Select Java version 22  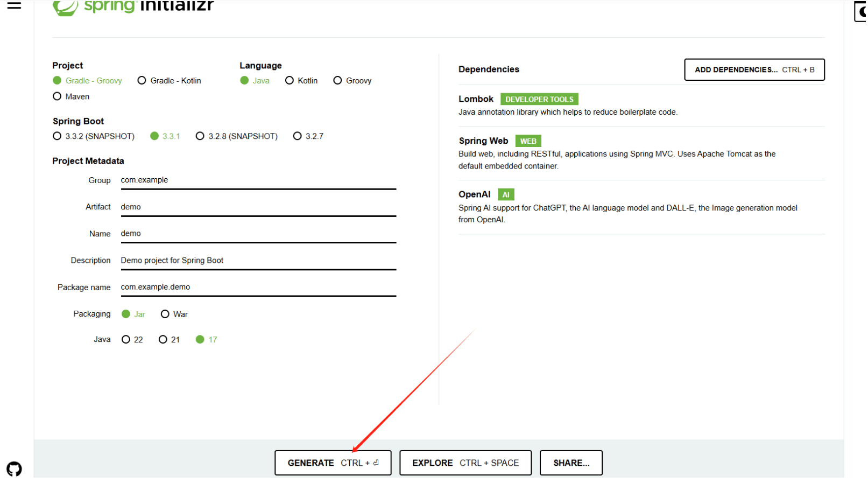pyautogui.click(x=132, y=340)
